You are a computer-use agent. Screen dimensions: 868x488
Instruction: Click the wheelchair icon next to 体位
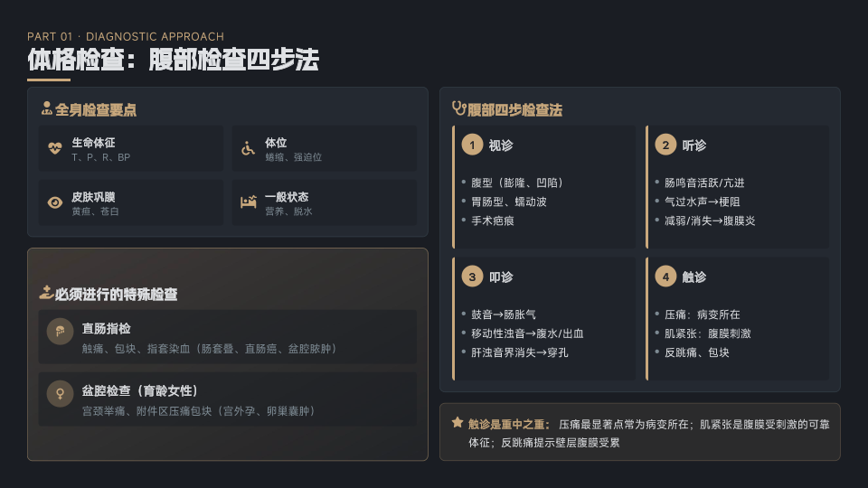248,149
